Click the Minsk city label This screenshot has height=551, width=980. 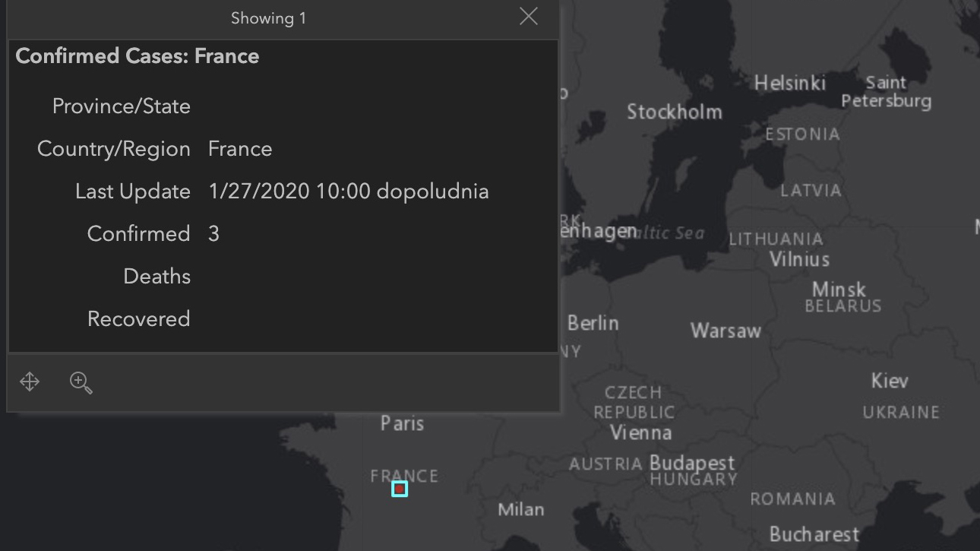[839, 289]
